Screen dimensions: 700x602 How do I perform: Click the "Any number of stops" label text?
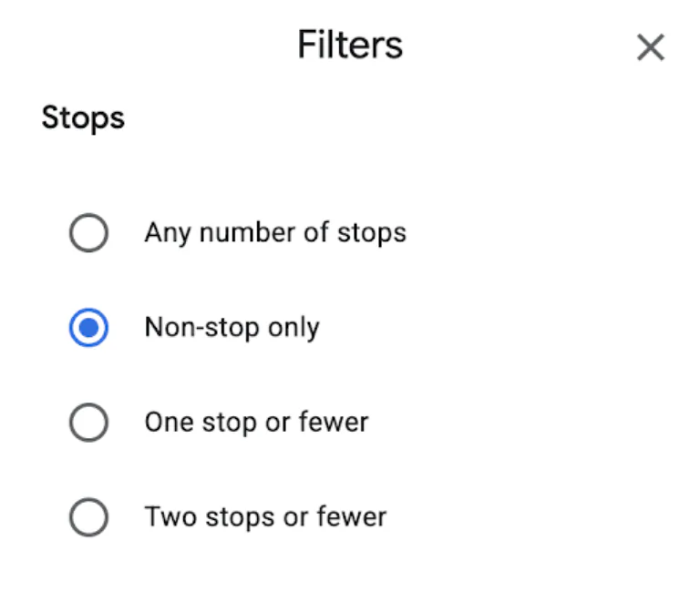pyautogui.click(x=274, y=233)
